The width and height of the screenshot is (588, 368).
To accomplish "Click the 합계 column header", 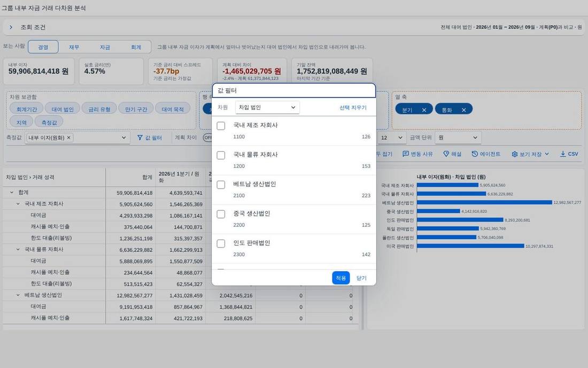I will [130, 178].
